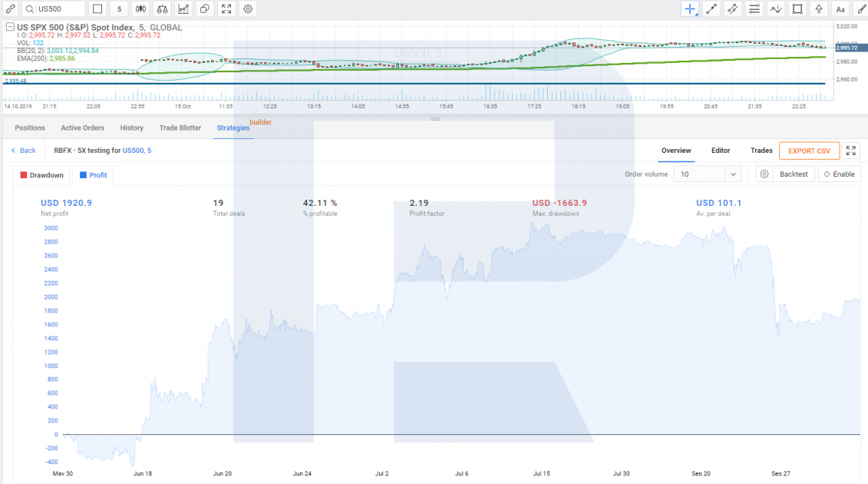
Task: Enable the RBFX strategy
Action: [x=839, y=174]
